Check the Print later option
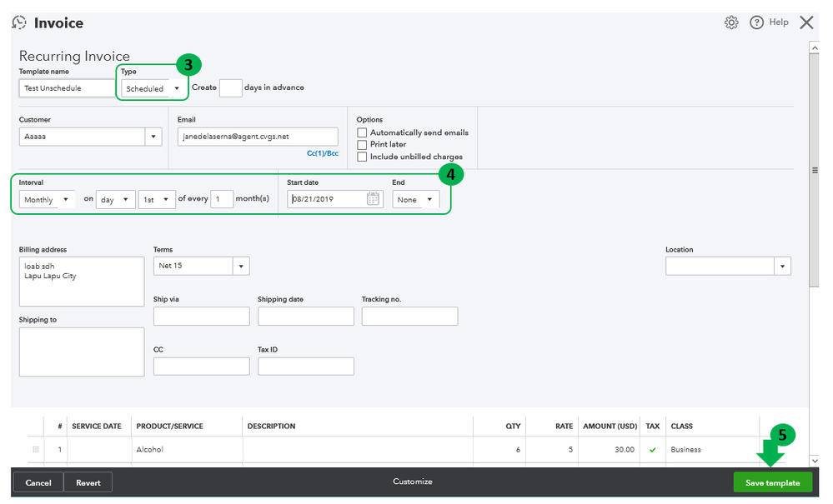Viewport: 833px width, 504px height. [362, 144]
